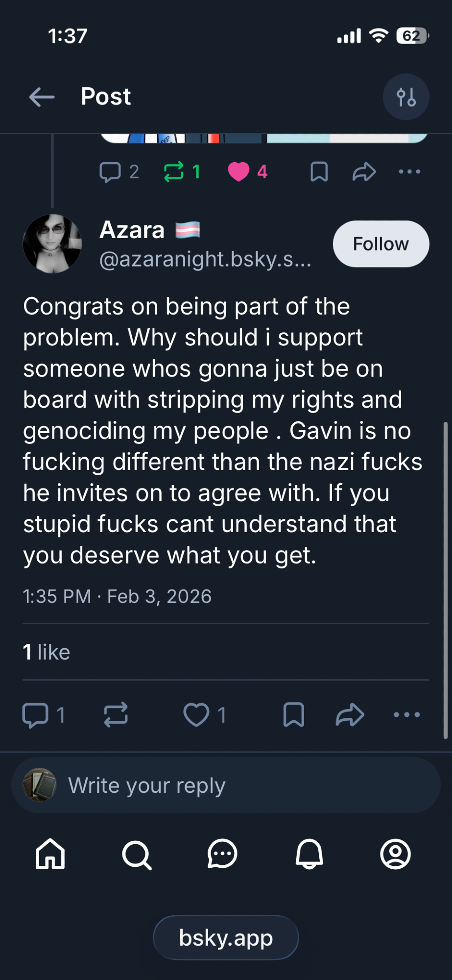Reply to the parent post
452x980 pixels.
pyautogui.click(x=110, y=172)
